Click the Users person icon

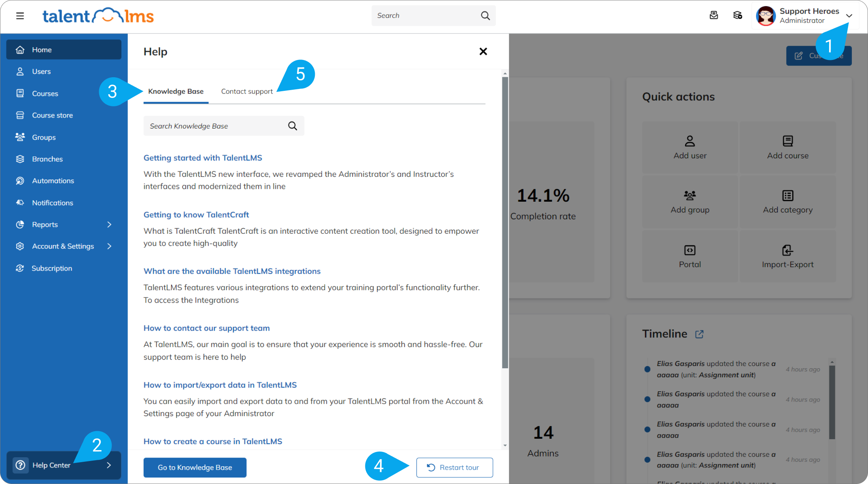[20, 72]
